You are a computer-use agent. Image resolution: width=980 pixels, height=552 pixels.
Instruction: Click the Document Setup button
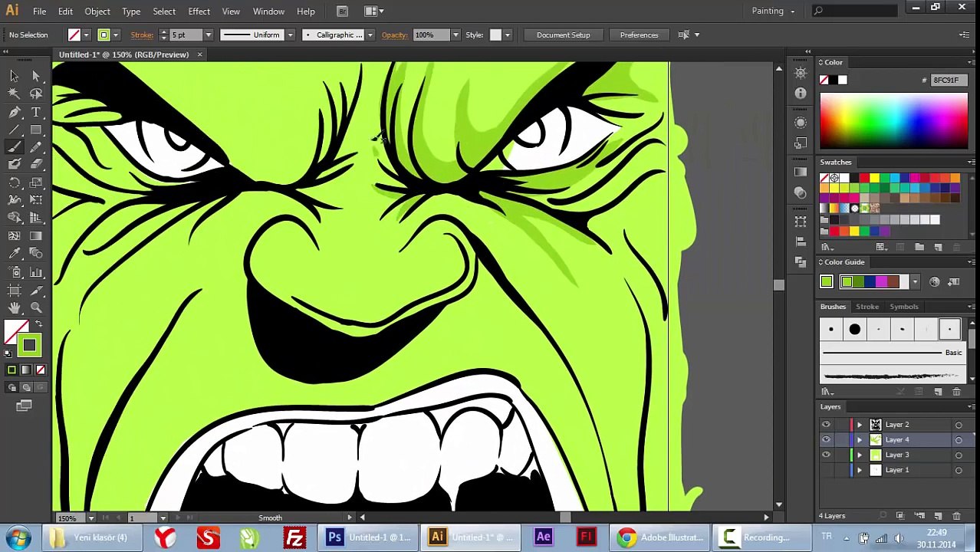point(564,35)
